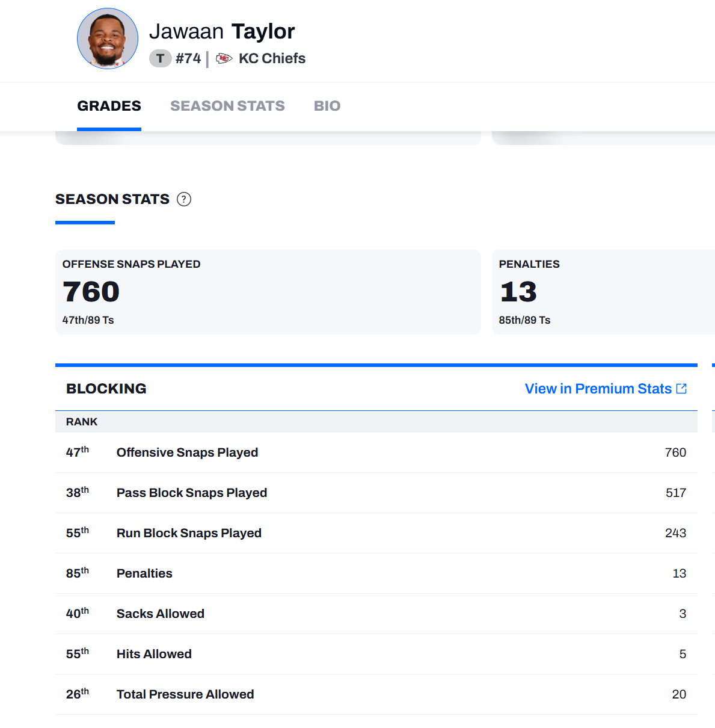Click Jawaan Taylor's profile photo
Image resolution: width=715 pixels, height=728 pixels.
[x=108, y=39]
